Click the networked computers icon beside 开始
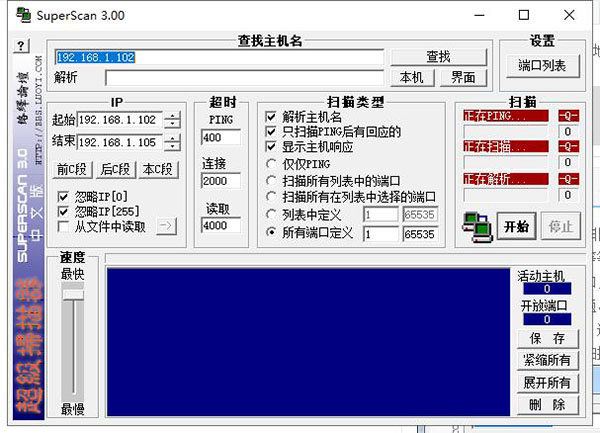 click(x=475, y=226)
